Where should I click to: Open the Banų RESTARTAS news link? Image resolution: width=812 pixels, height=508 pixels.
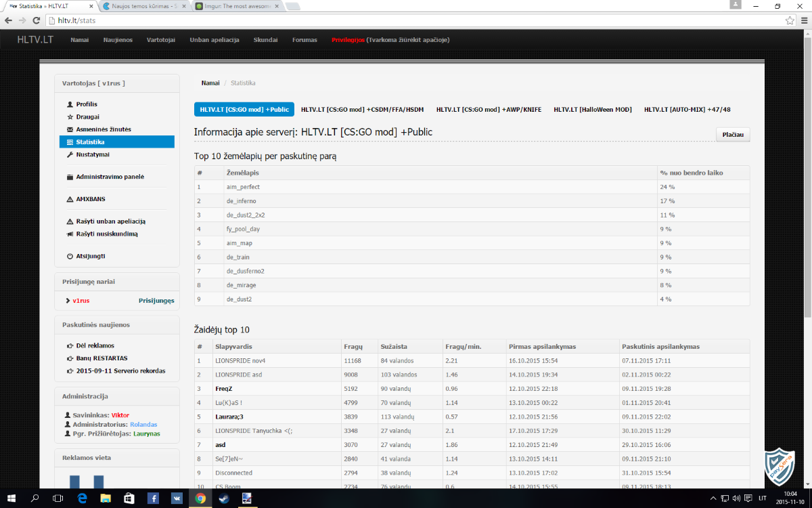pyautogui.click(x=101, y=358)
